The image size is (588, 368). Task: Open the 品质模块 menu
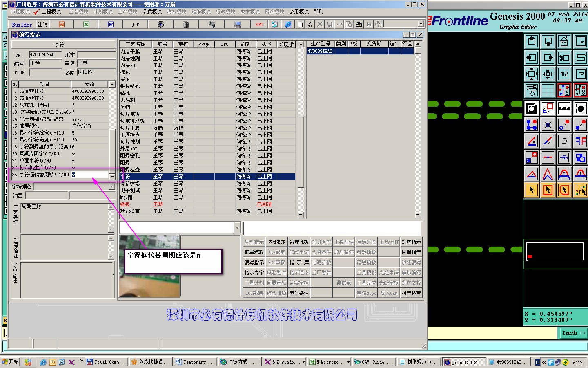(152, 12)
